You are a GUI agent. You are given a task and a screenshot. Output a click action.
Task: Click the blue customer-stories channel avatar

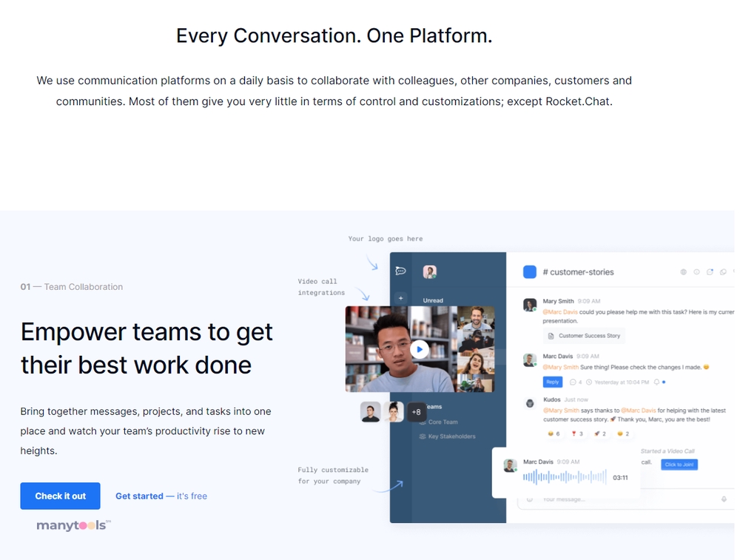pyautogui.click(x=530, y=272)
